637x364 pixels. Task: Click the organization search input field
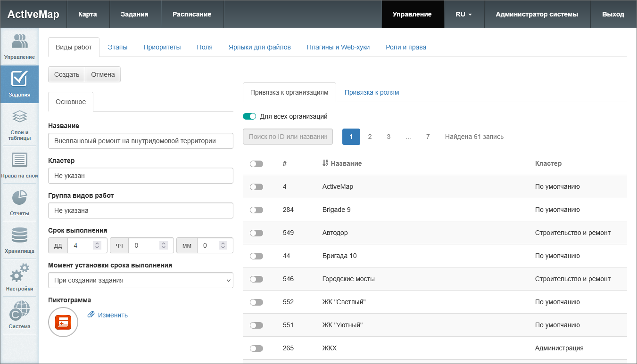tap(288, 137)
